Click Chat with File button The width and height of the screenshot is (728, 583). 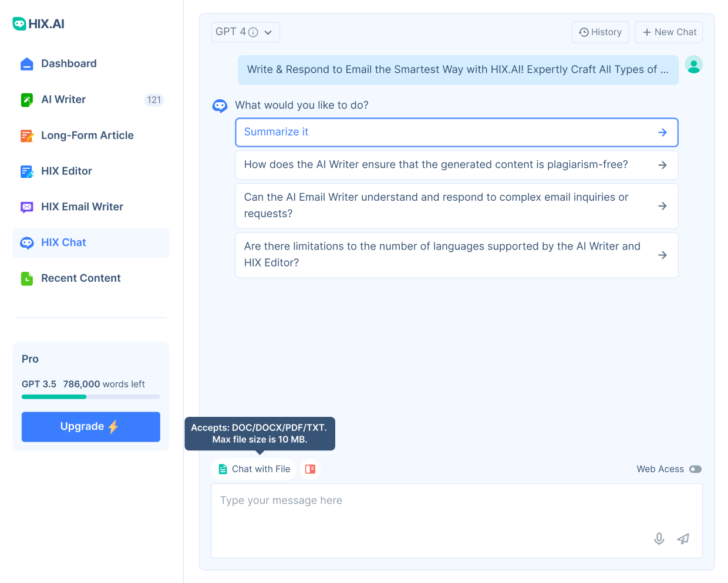point(254,469)
